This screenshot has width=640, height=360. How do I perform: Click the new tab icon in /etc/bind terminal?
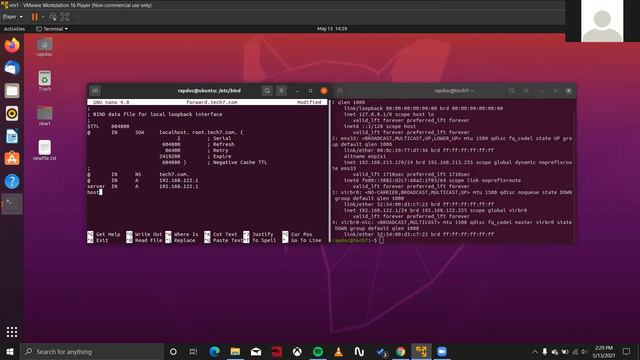(x=95, y=91)
